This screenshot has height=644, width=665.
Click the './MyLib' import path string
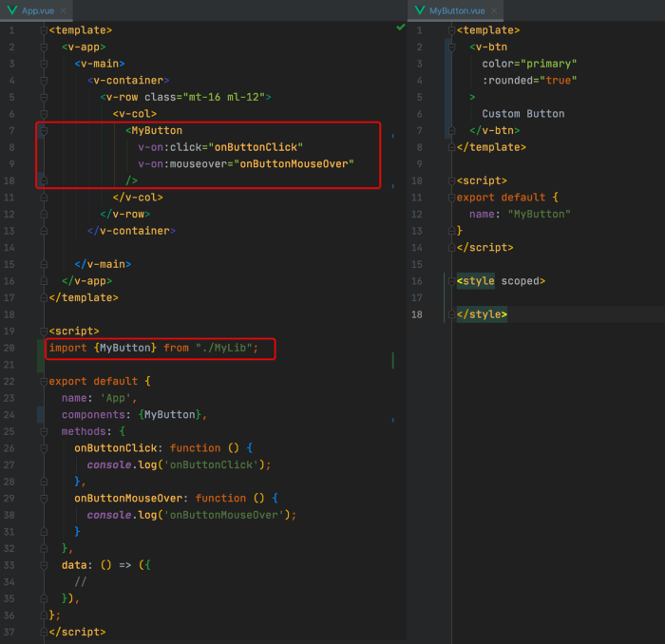224,348
